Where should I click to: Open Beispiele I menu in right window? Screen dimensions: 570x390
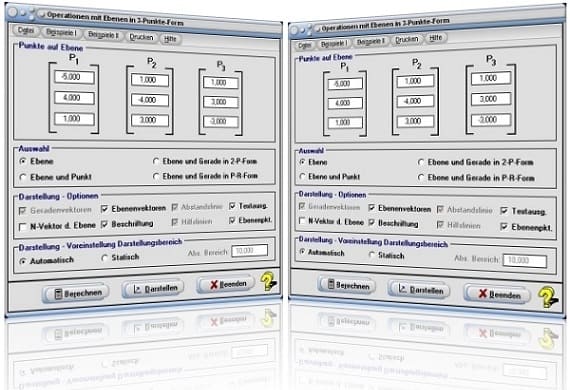334,44
